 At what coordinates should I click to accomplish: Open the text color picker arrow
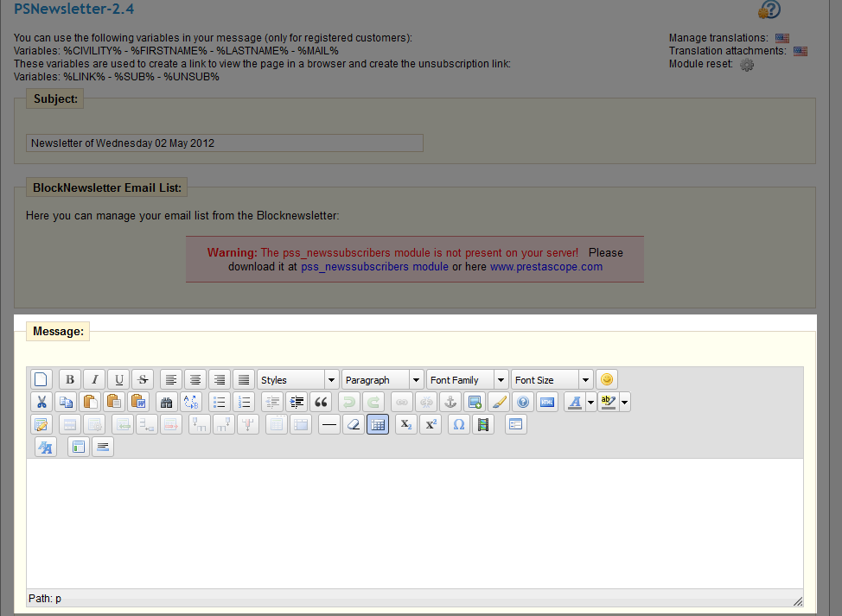tap(591, 402)
